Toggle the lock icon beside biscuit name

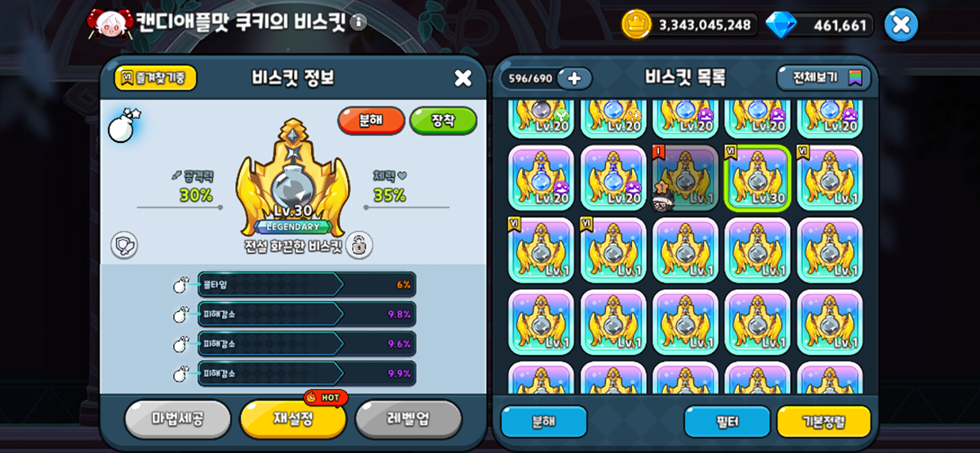359,243
